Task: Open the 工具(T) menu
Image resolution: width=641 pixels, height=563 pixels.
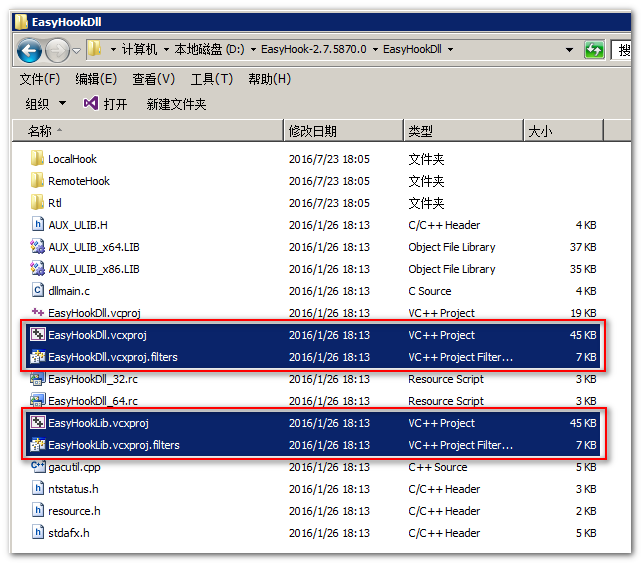Action: point(212,79)
